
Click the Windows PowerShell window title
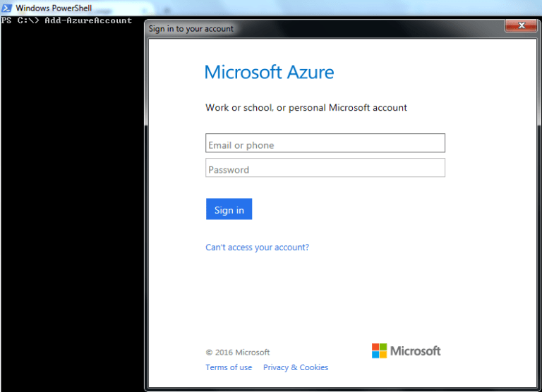click(x=54, y=8)
